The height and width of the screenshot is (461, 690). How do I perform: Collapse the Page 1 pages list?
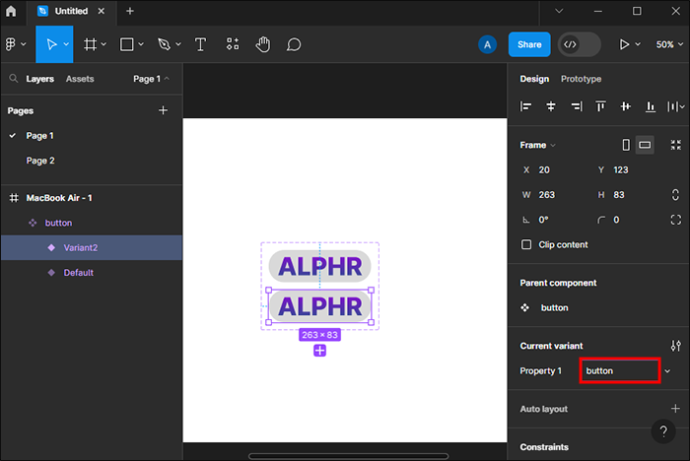click(x=151, y=79)
